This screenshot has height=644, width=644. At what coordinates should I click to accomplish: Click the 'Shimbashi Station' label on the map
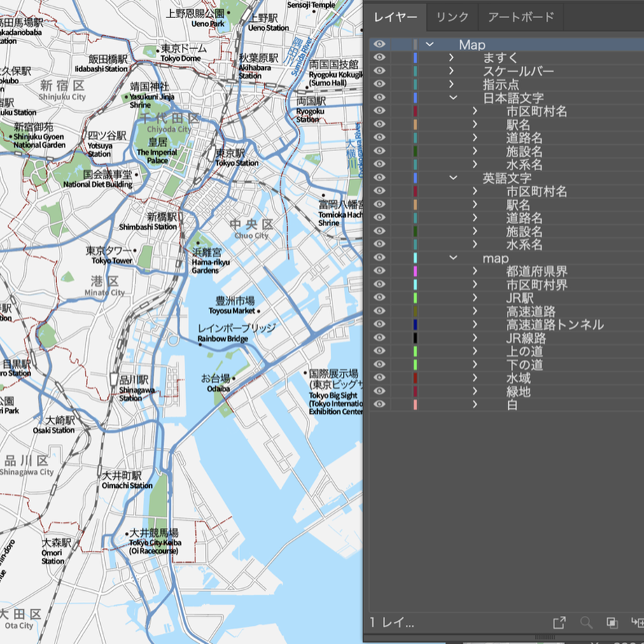coord(148,227)
